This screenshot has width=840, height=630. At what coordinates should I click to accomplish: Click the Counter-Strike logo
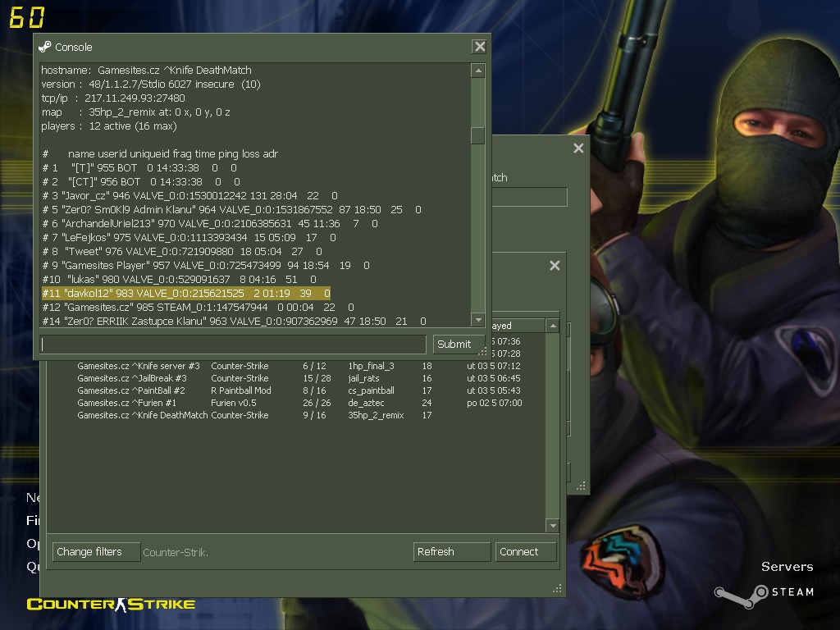click(111, 605)
